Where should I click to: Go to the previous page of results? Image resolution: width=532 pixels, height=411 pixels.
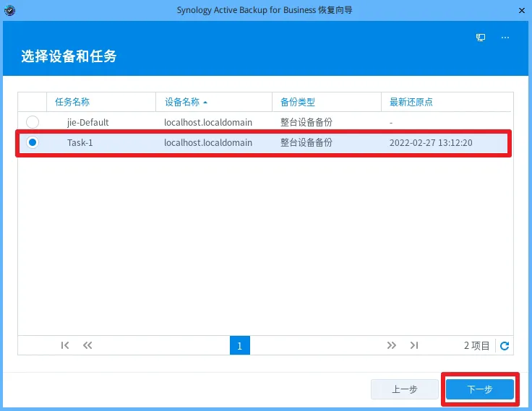tap(87, 345)
